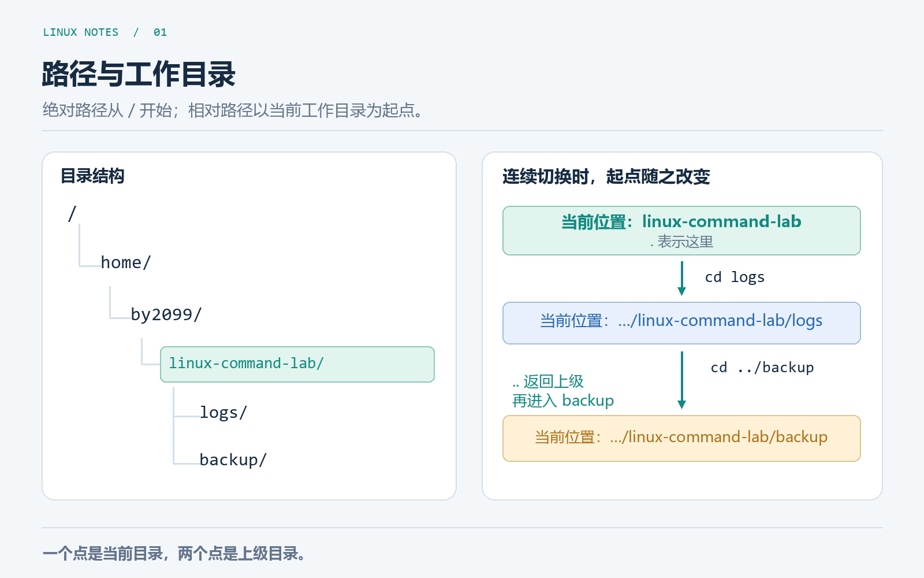Screen dimensions: 924x578
Task: Select the "home/" directory entry
Action: point(126,262)
